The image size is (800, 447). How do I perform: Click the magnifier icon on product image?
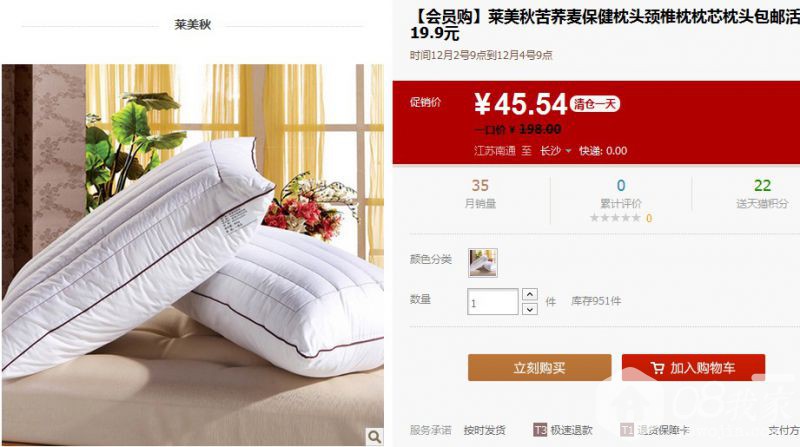374,437
